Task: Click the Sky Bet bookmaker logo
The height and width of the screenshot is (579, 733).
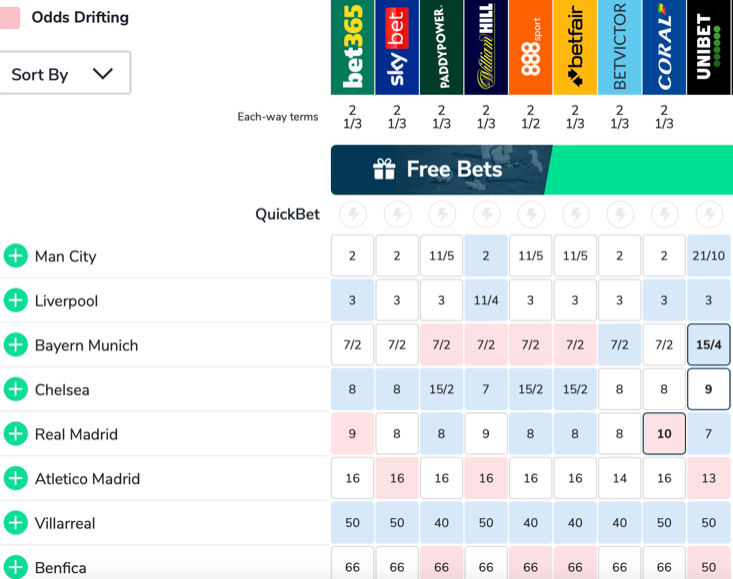Action: [397, 47]
